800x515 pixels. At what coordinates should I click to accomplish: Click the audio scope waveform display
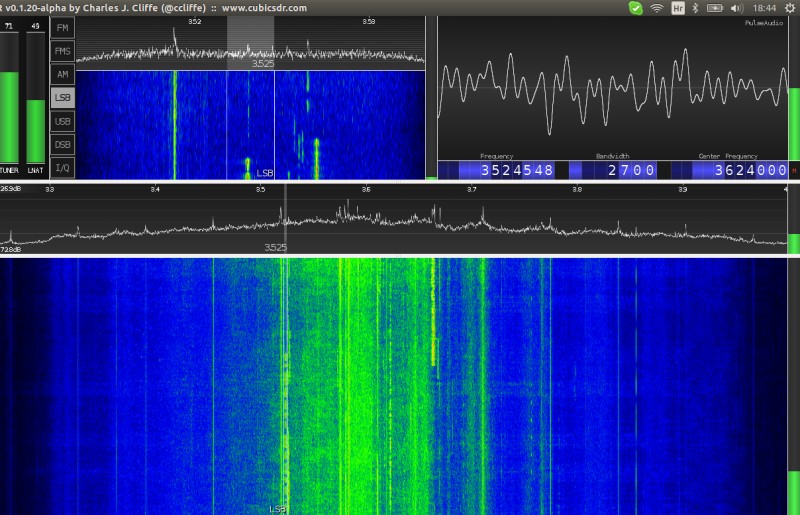point(613,88)
